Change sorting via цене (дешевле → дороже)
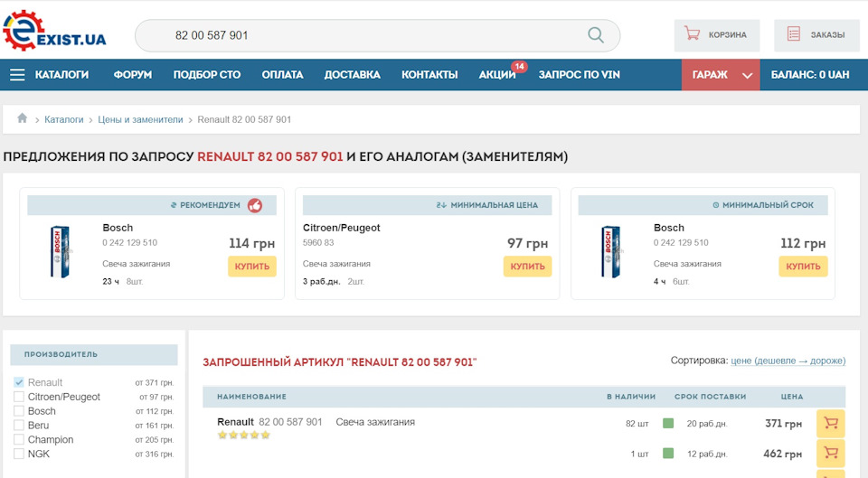Screen dimensions: 868x478 (x=788, y=361)
